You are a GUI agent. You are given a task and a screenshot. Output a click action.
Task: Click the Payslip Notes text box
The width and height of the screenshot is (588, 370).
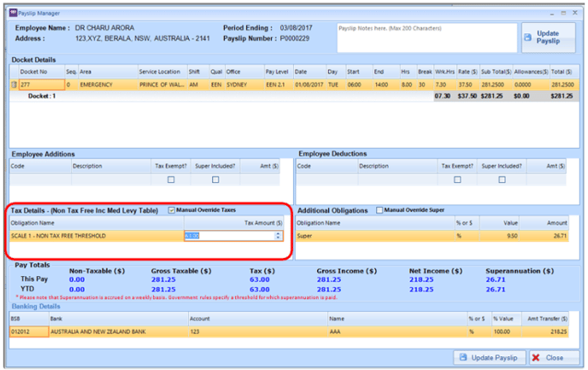pos(426,38)
